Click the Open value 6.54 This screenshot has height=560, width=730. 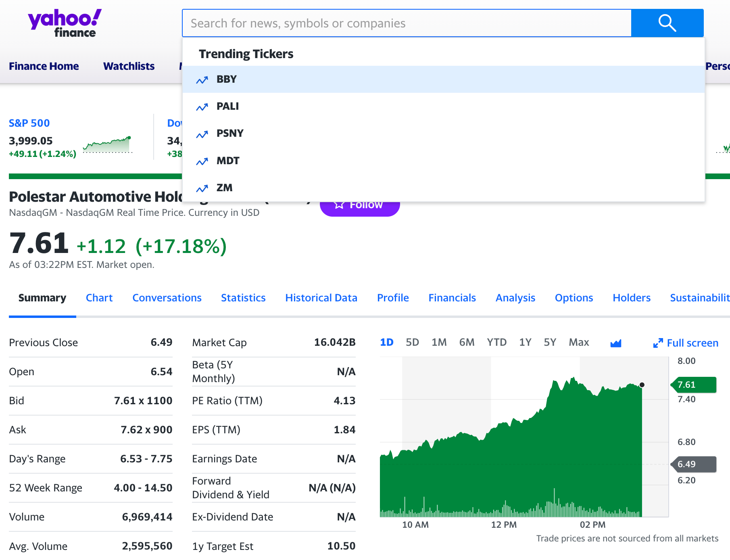[161, 372]
